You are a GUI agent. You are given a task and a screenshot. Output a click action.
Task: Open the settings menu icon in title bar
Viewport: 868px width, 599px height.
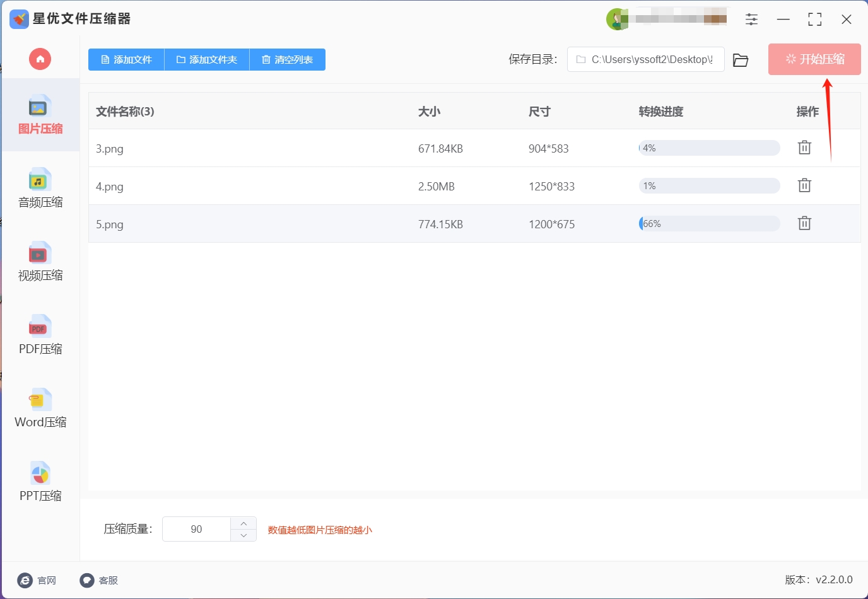pyautogui.click(x=751, y=20)
